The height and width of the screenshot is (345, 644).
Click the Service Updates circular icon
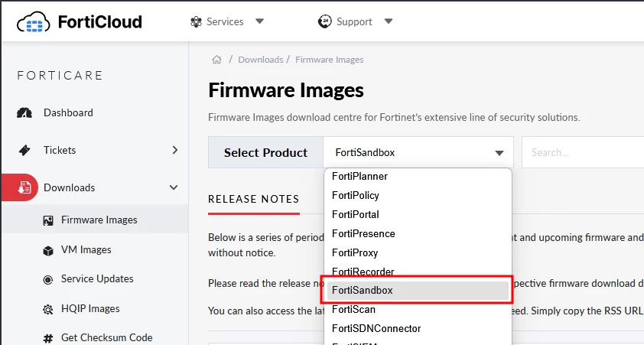[48, 280]
